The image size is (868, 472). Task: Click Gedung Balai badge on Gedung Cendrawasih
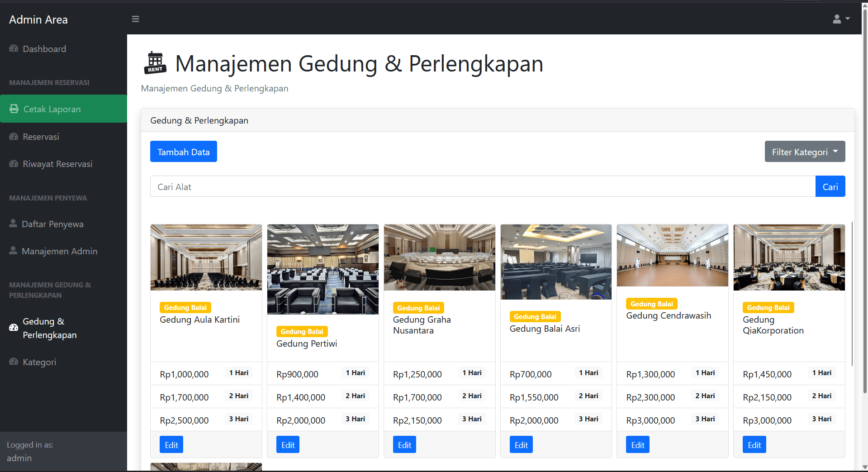click(652, 304)
